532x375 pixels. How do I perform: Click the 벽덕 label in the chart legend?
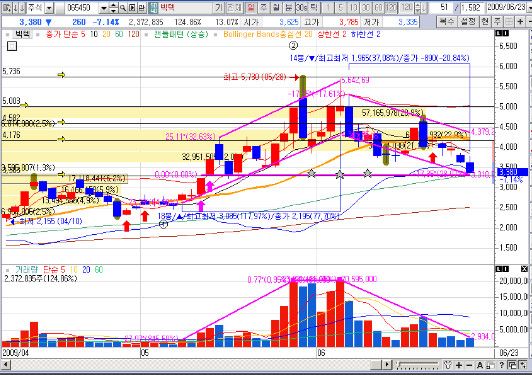22,34
